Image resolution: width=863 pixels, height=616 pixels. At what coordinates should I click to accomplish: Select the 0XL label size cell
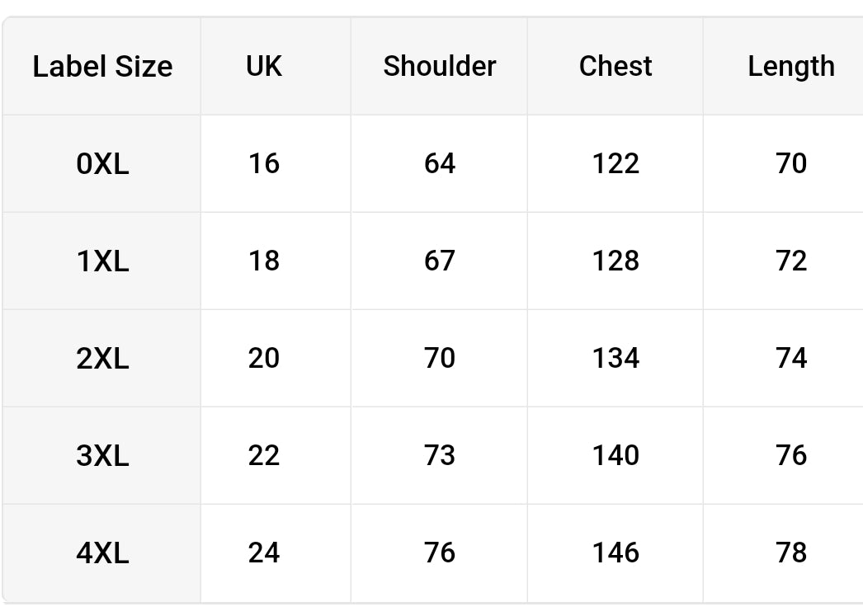pos(102,164)
